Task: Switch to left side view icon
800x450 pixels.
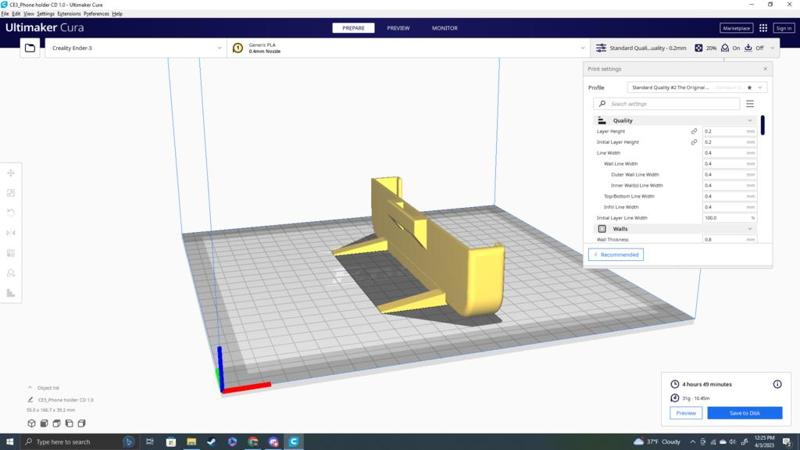Action: pyautogui.click(x=69, y=423)
